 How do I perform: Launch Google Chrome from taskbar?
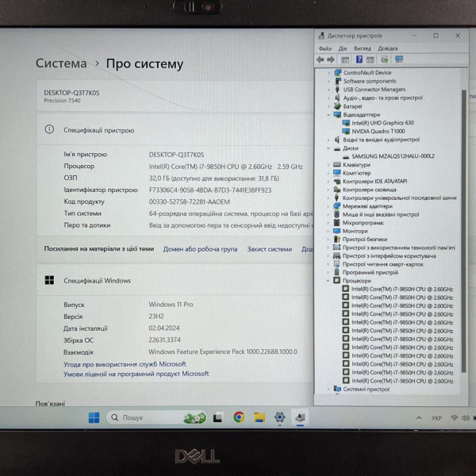[239, 417]
